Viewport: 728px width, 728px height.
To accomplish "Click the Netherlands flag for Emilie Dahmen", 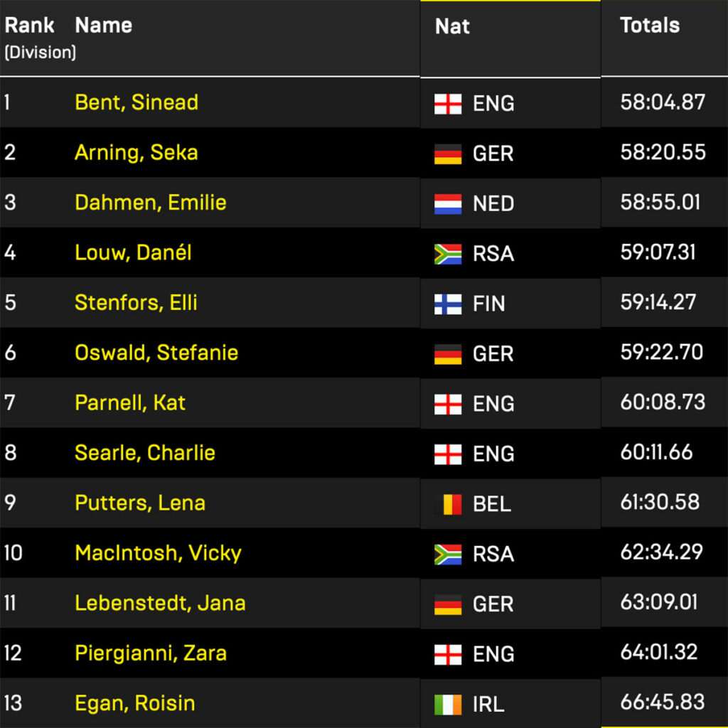I will click(x=448, y=204).
